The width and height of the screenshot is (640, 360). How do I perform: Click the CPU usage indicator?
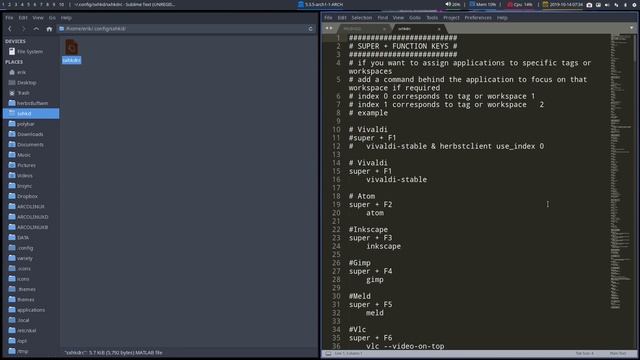[520, 4]
